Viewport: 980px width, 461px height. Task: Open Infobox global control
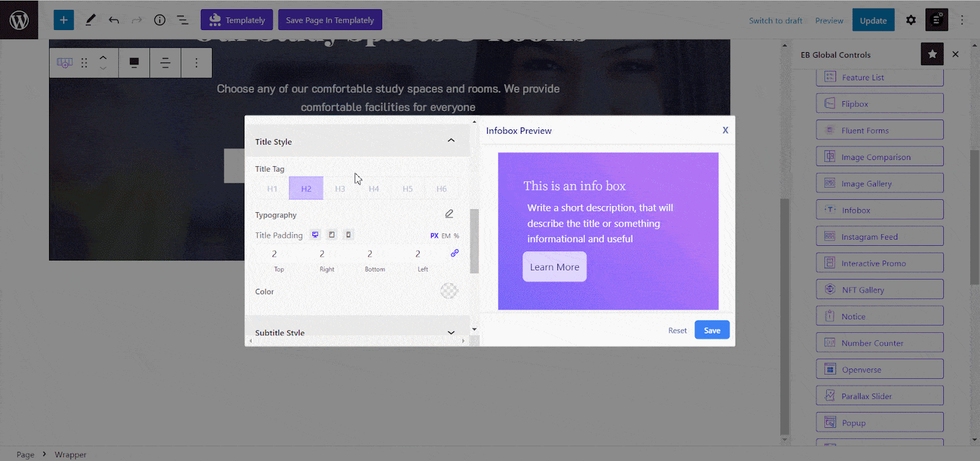[x=880, y=210]
